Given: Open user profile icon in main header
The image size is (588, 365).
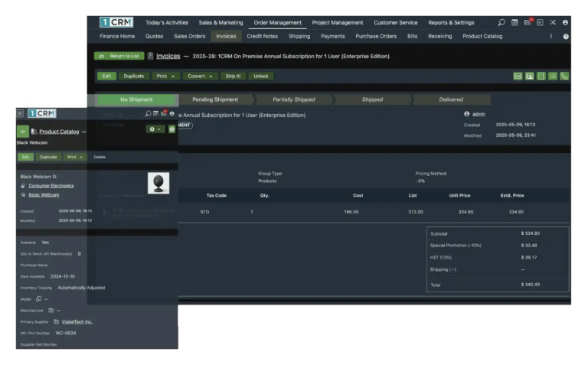Looking at the screenshot, I should click(x=565, y=22).
